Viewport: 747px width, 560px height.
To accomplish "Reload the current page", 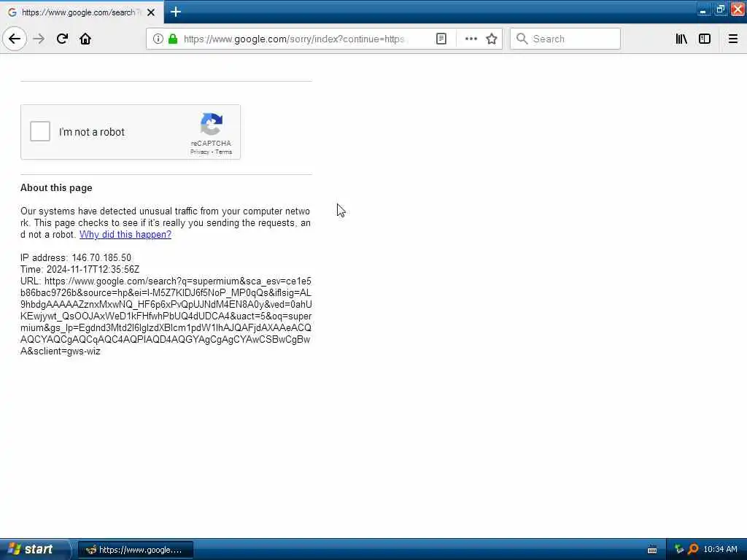I will point(62,39).
